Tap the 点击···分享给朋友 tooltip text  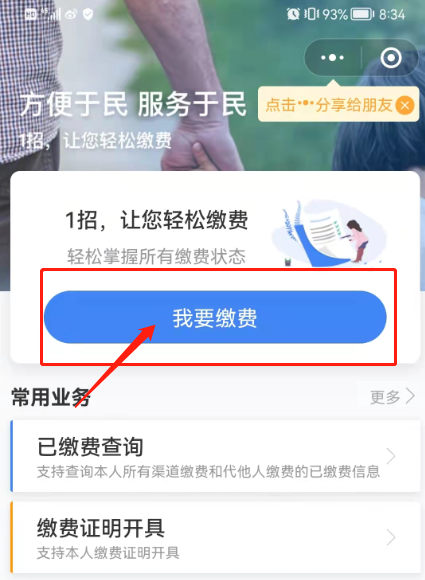(329, 105)
